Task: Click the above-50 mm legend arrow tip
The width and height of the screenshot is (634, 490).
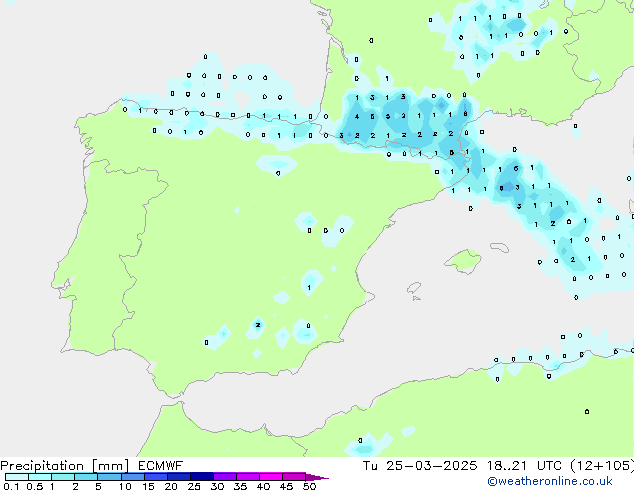Action: tap(317, 477)
